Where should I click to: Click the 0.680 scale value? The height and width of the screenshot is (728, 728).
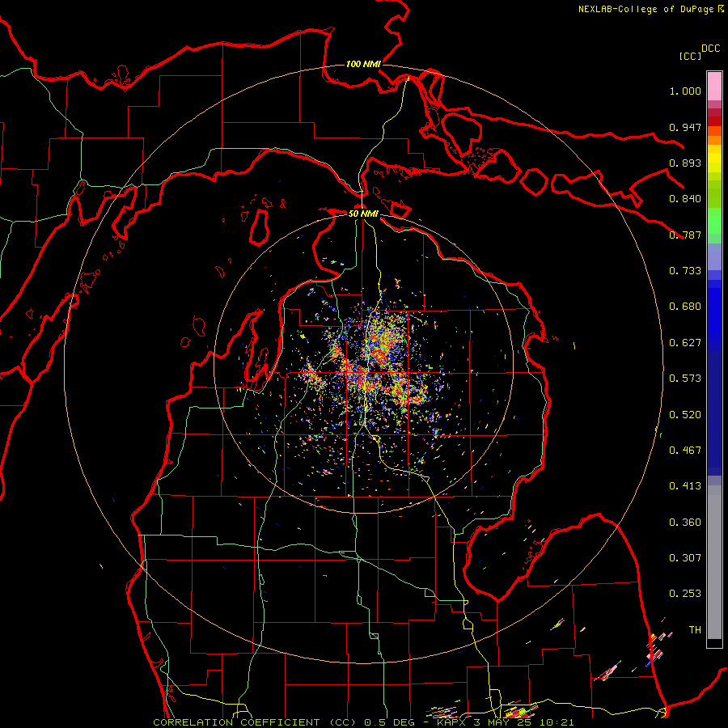[685, 307]
